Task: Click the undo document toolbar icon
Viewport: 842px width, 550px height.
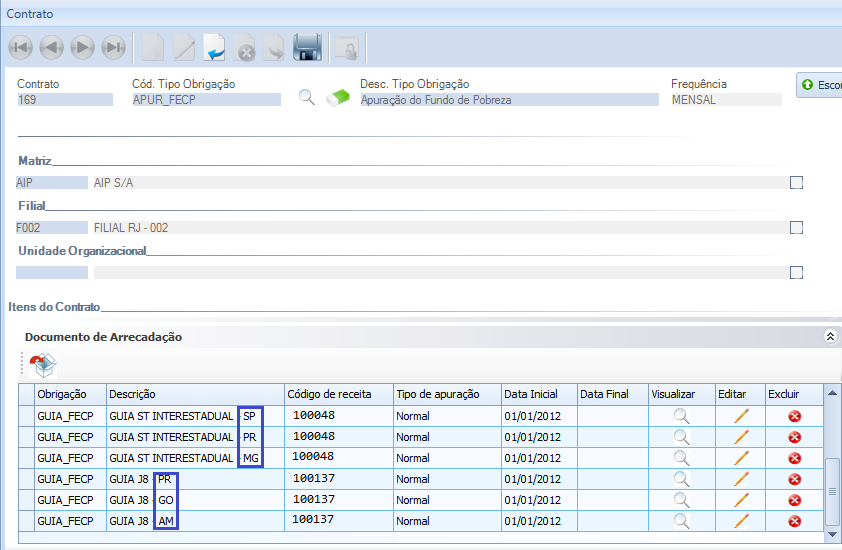Action: coord(214,47)
